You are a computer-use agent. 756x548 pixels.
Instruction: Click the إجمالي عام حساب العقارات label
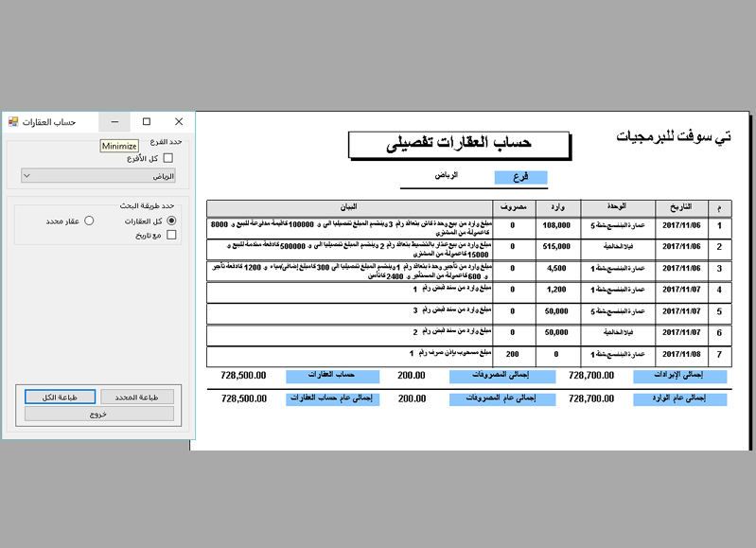[332, 399]
